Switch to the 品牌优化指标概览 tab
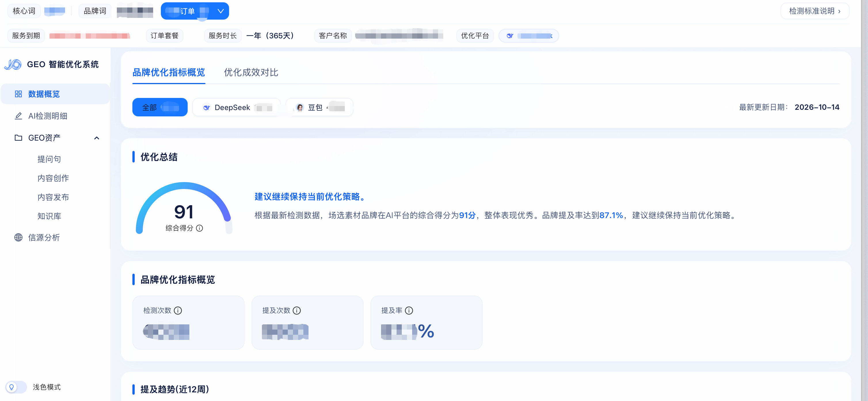The width and height of the screenshot is (868, 401). pyautogui.click(x=168, y=73)
